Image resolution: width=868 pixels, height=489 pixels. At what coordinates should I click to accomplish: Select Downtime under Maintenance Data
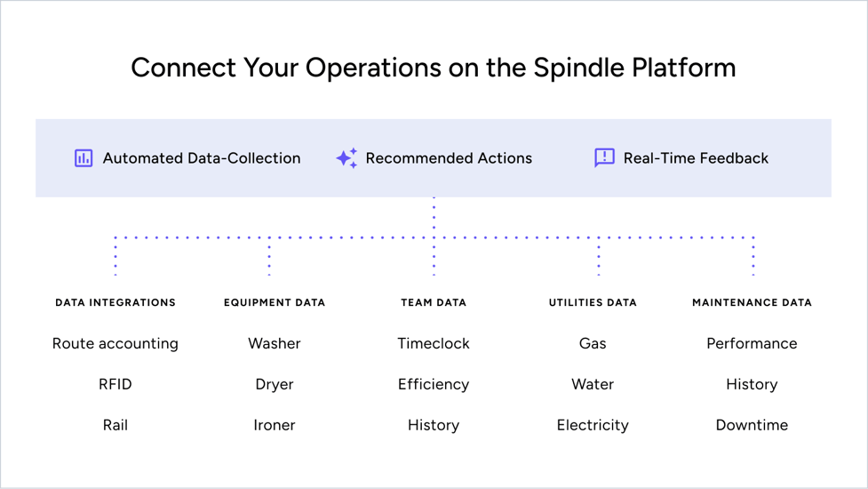pyautogui.click(x=752, y=425)
